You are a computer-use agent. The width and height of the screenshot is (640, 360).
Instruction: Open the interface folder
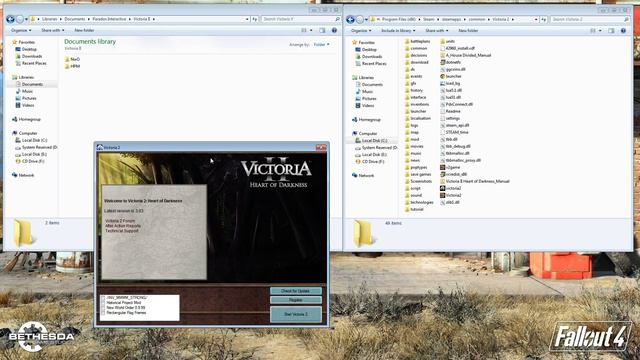415,97
